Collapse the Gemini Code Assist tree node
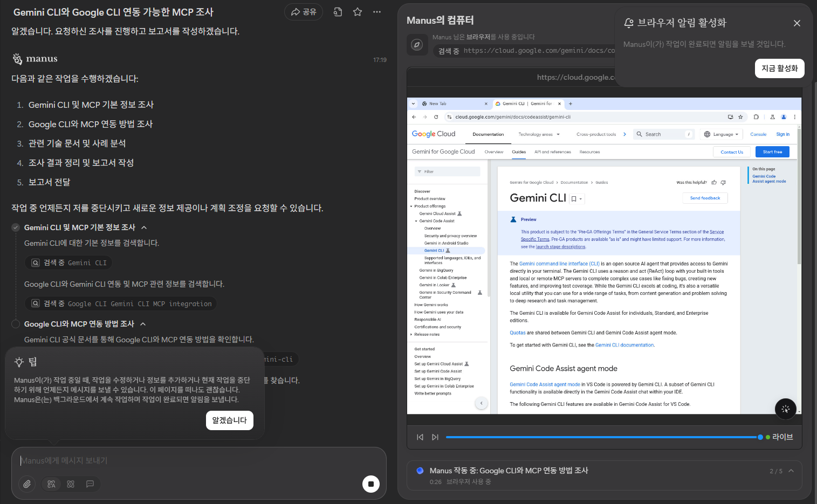 click(x=416, y=221)
